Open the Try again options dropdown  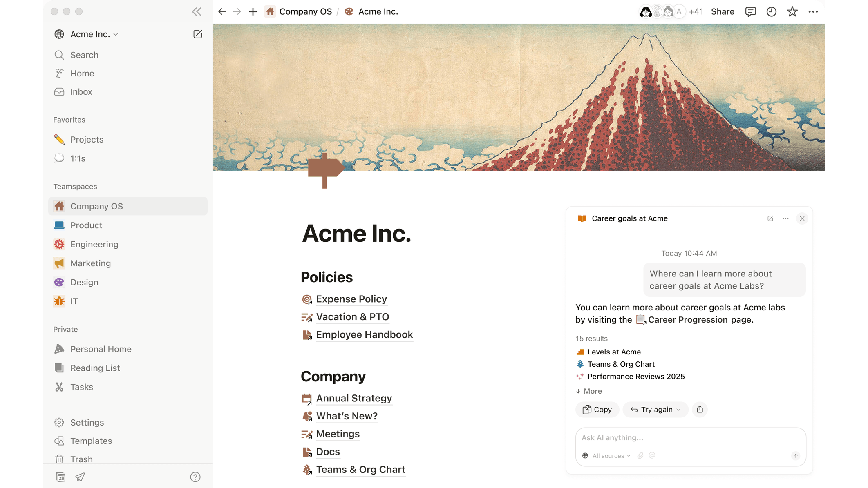pos(678,410)
